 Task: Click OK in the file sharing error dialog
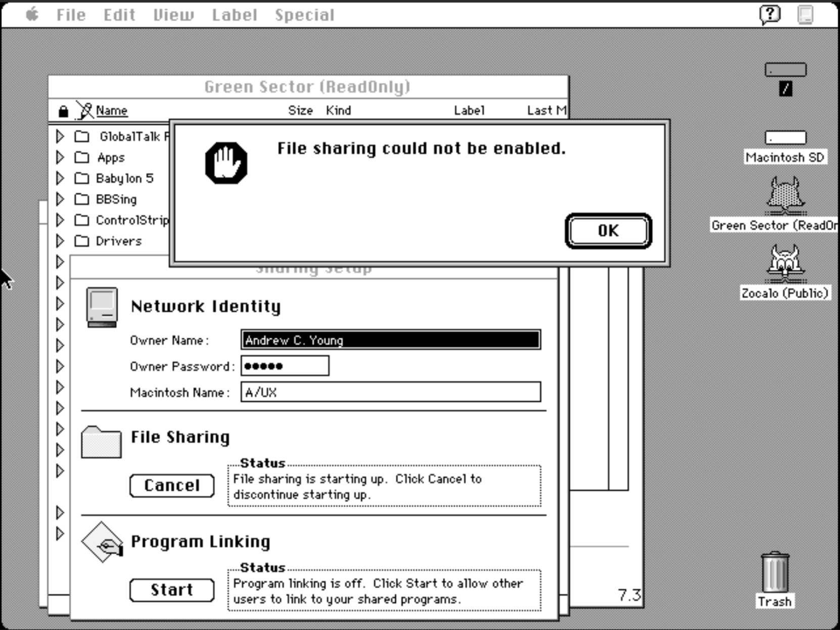[x=608, y=231]
